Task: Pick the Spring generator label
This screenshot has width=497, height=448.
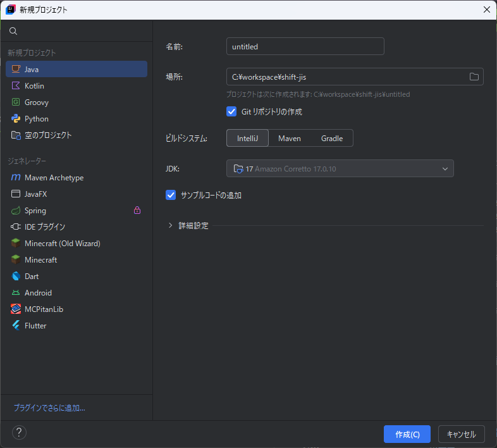Action: pyautogui.click(x=35, y=211)
